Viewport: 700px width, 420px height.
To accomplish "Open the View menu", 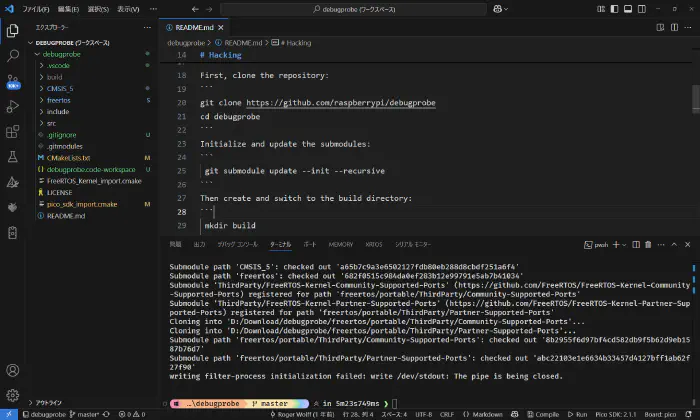I will (128, 9).
